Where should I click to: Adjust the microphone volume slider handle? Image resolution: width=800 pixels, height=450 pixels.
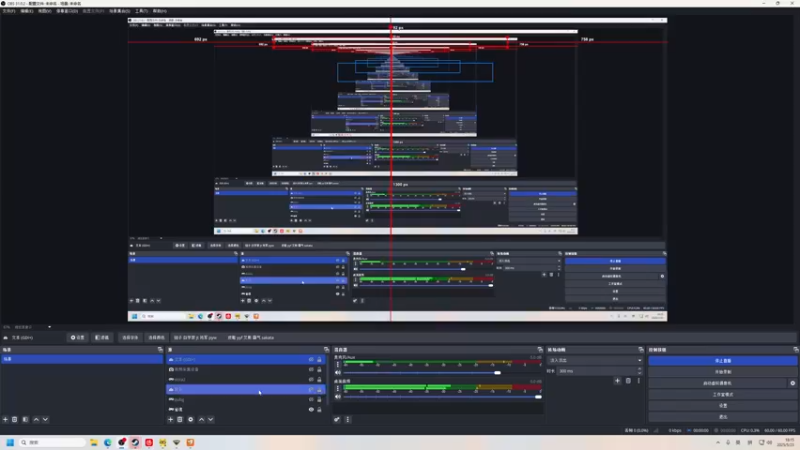tap(497, 372)
